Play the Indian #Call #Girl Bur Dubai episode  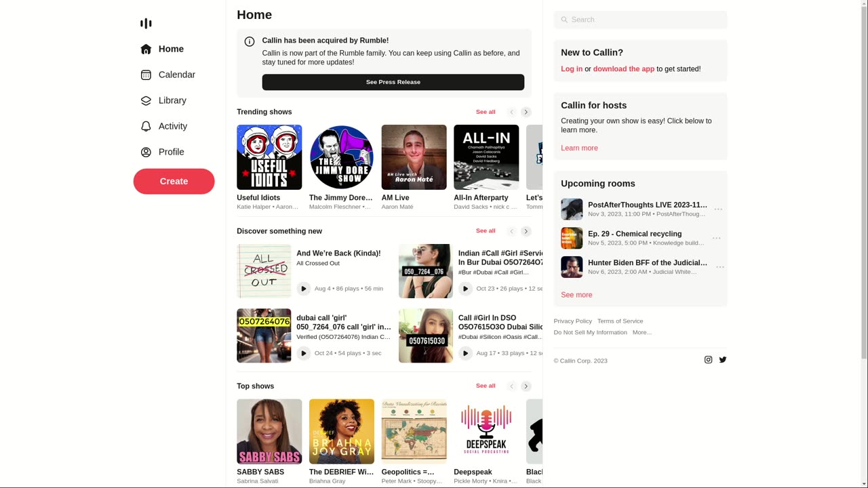[x=465, y=289]
